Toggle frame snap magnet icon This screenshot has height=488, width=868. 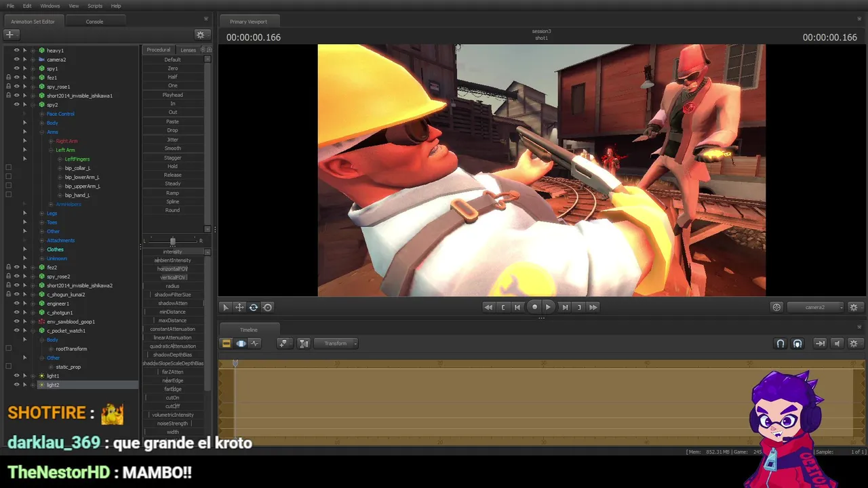click(x=797, y=344)
